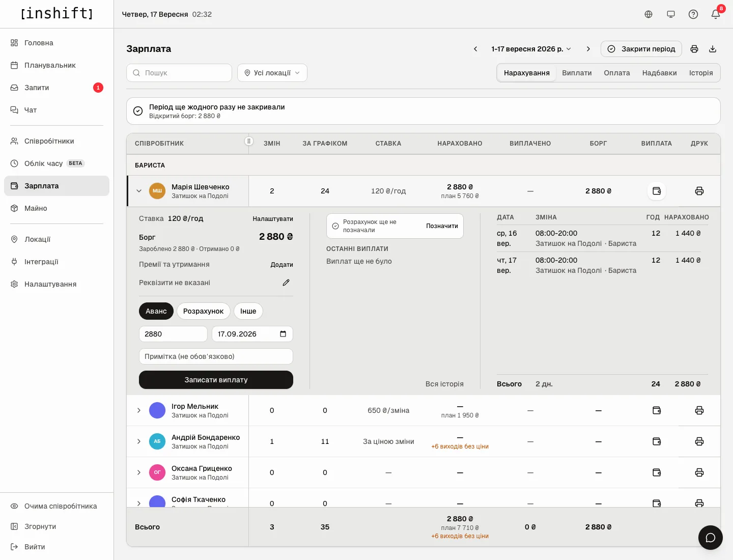Screen dimensions: 733x560
Task: Open the period selector 1-17 вересня 2026
Action: click(531, 49)
